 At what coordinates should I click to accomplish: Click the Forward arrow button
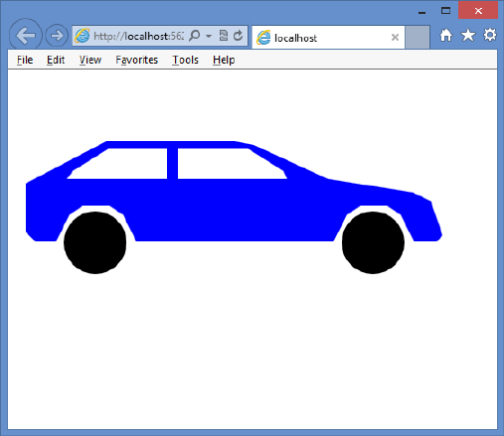(57, 36)
